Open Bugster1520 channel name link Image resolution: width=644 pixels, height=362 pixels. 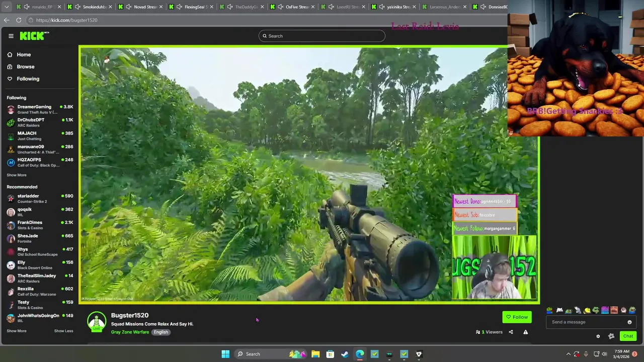130,315
